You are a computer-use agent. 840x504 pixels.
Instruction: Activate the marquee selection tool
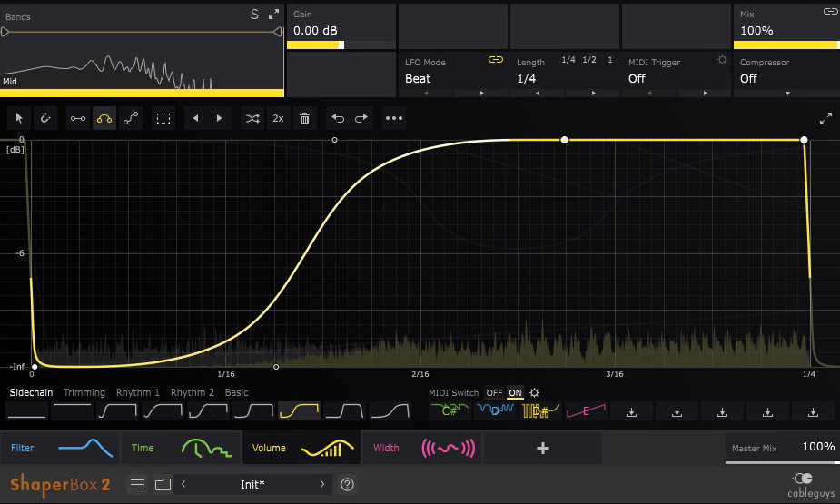click(163, 118)
